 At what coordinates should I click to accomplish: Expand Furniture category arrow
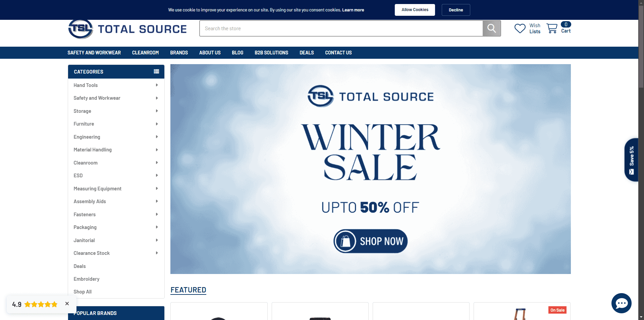[157, 124]
